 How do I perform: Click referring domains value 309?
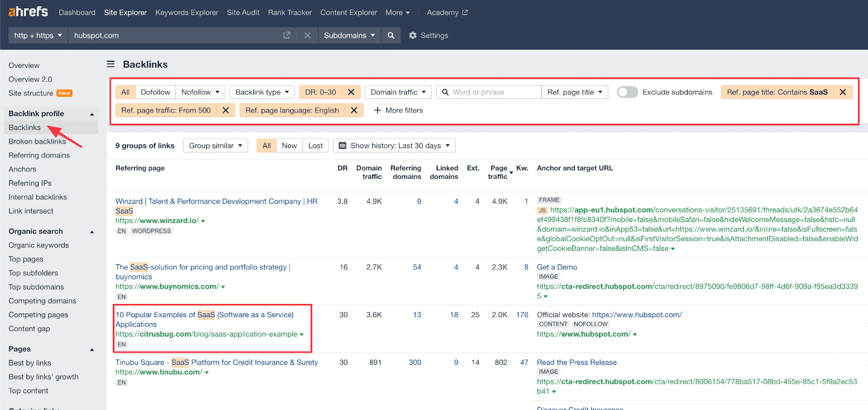(415, 362)
